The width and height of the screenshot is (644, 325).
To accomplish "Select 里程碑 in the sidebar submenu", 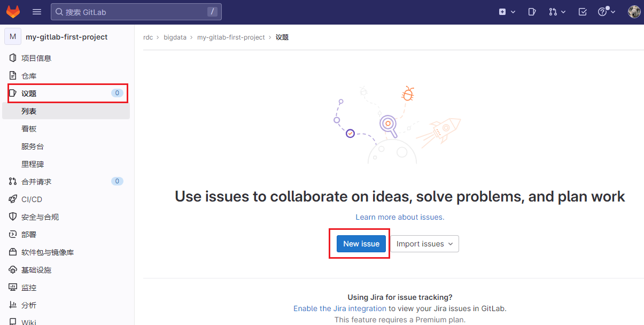I will tap(33, 164).
